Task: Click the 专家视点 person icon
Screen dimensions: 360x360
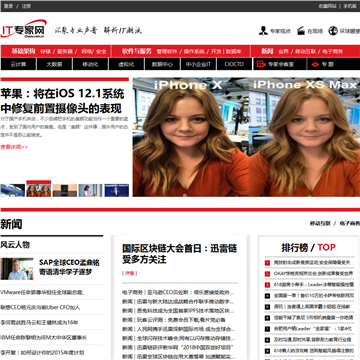Action: click(x=263, y=31)
